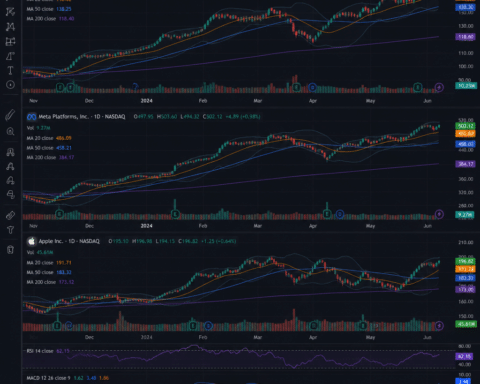
Task: Click the Apple logo icon beside the title
Action: pos(31,241)
